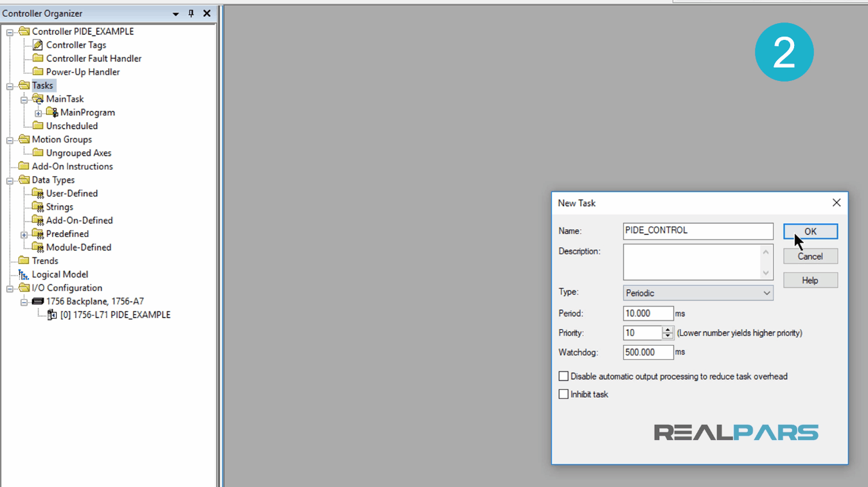The image size is (868, 487).
Task: Open the MainProgram icon
Action: pyautogui.click(x=51, y=112)
